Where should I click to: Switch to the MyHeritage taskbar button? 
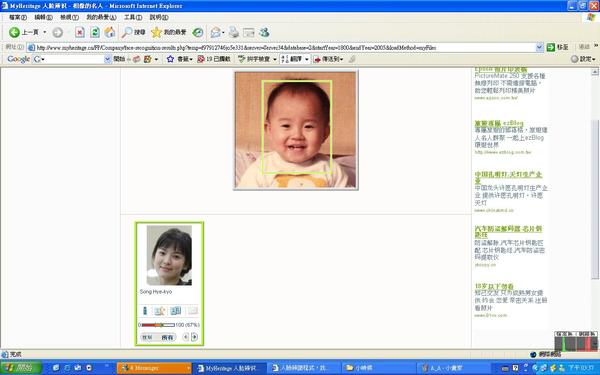click(230, 368)
